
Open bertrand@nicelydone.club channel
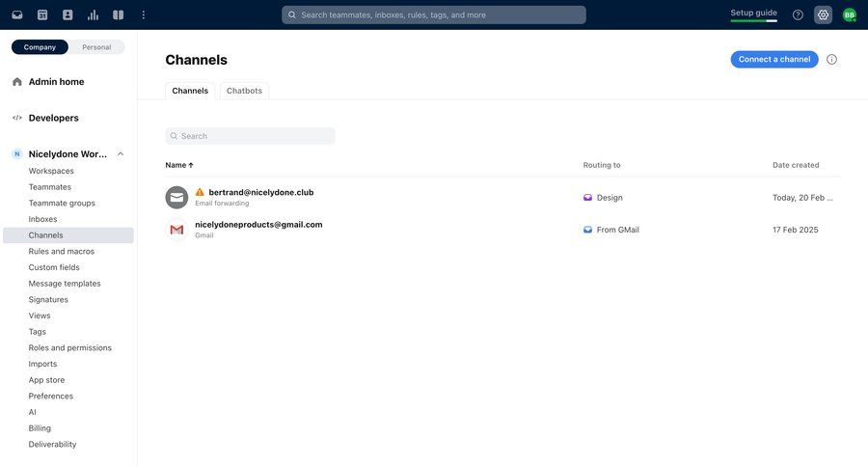tap(260, 192)
